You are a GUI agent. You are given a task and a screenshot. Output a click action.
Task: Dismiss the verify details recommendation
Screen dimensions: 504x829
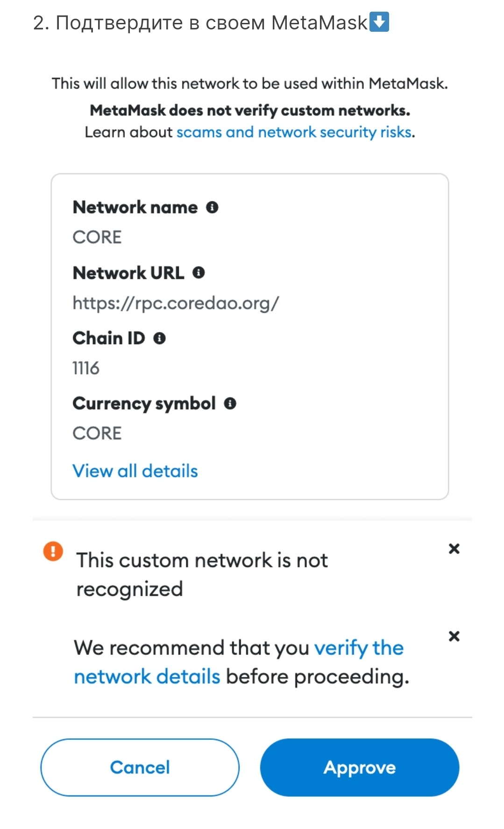pos(454,636)
